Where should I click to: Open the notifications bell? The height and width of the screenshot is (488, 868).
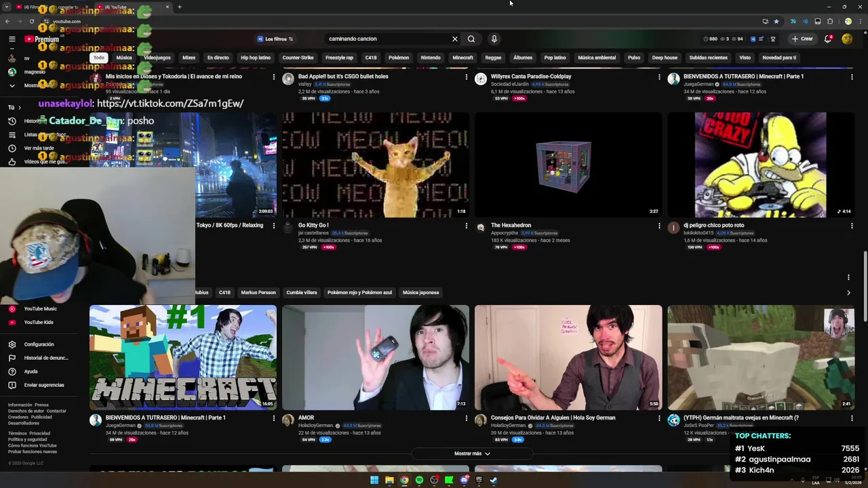828,39
